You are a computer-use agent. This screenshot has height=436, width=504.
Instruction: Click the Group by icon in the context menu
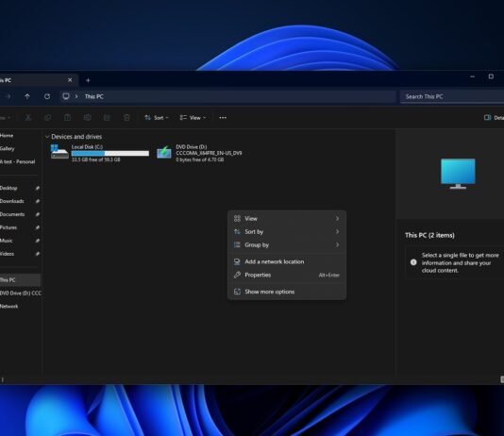[237, 244]
